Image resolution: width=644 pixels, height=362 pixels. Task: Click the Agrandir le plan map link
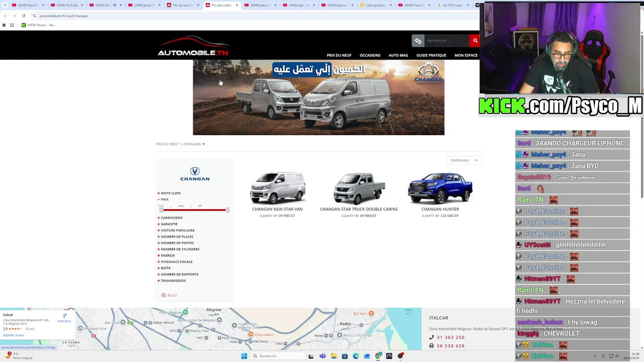[x=13, y=335]
